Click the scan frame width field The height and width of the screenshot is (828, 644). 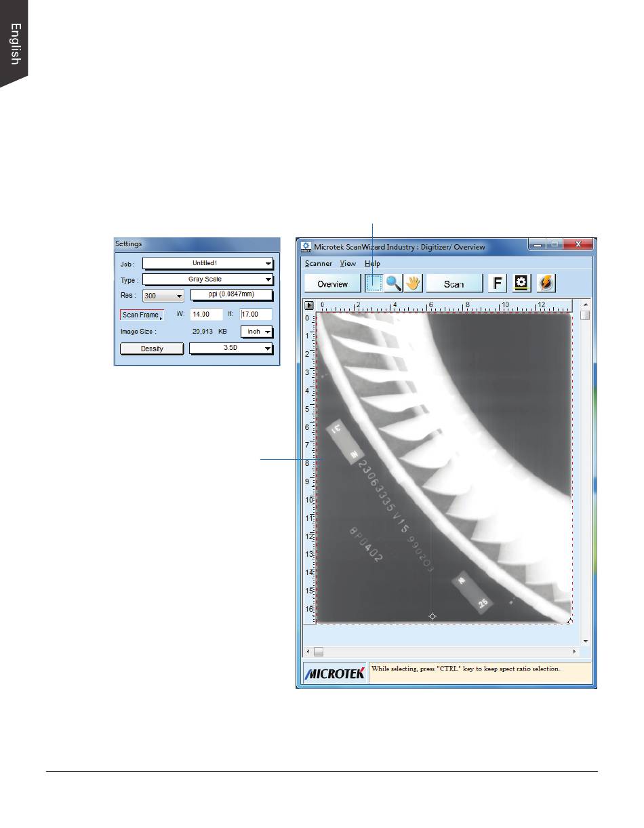pos(205,315)
